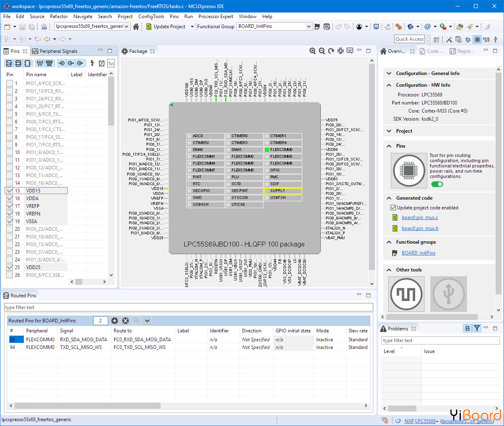504x426 pixels.
Task: Check the SUPPLY peripheral checkbox
Action: (267, 191)
